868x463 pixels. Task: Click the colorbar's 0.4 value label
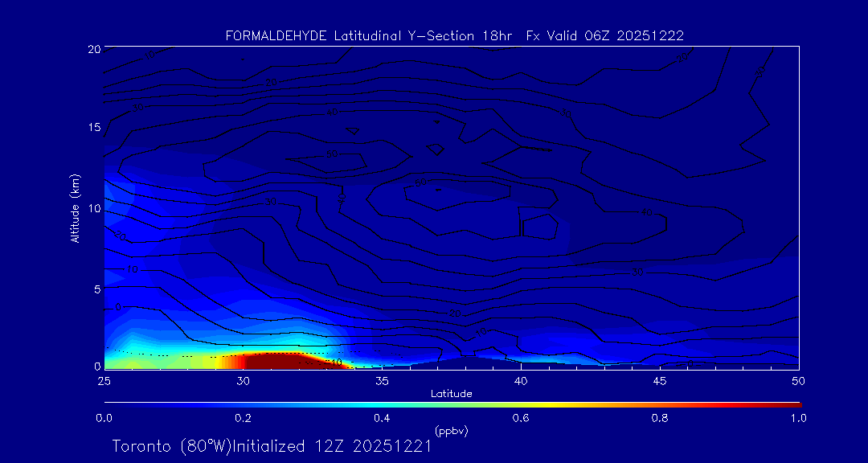tap(382, 417)
